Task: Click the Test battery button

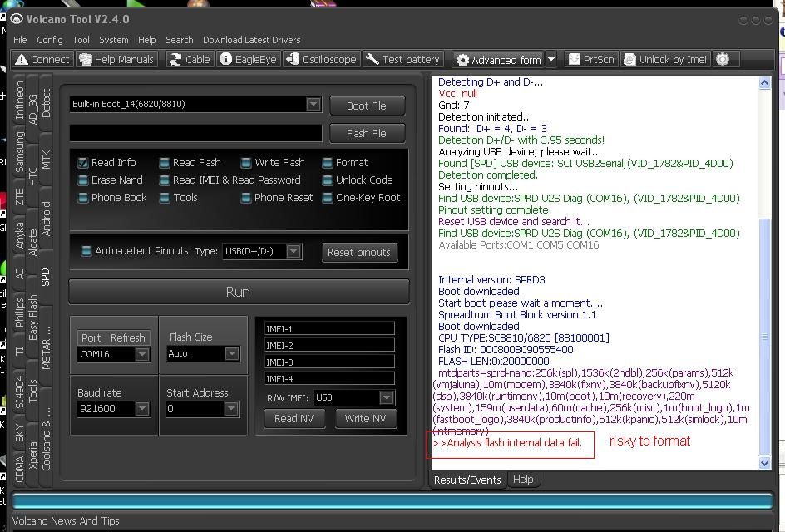Action: 403,60
